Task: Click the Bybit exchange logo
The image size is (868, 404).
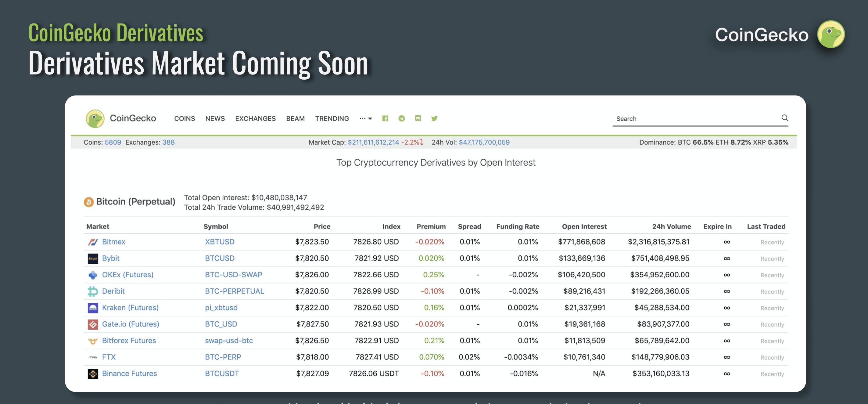Action: click(x=93, y=259)
